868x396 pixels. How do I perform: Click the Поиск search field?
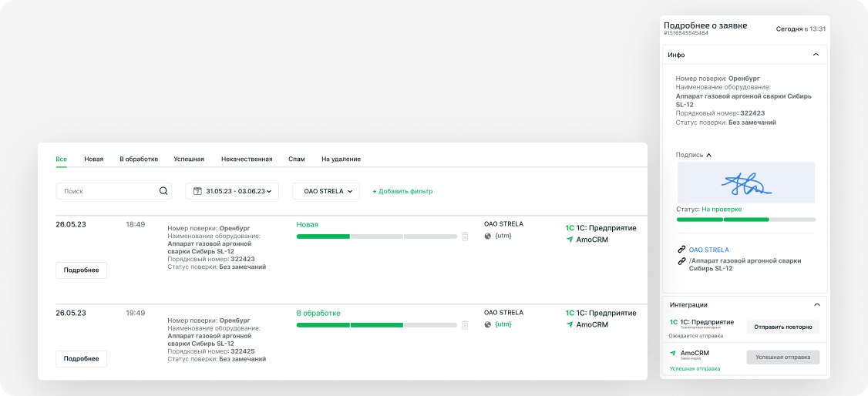tap(114, 191)
